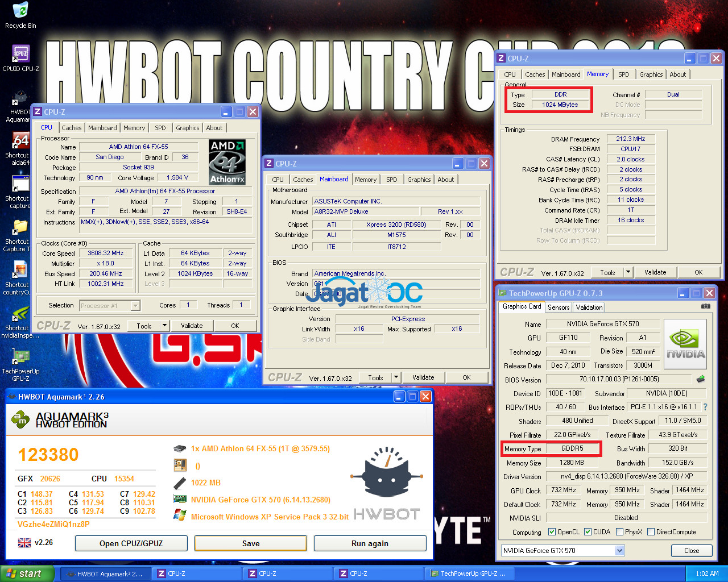
Task: Open Graphics tab in DDR memory CPU-Z window
Action: click(651, 74)
